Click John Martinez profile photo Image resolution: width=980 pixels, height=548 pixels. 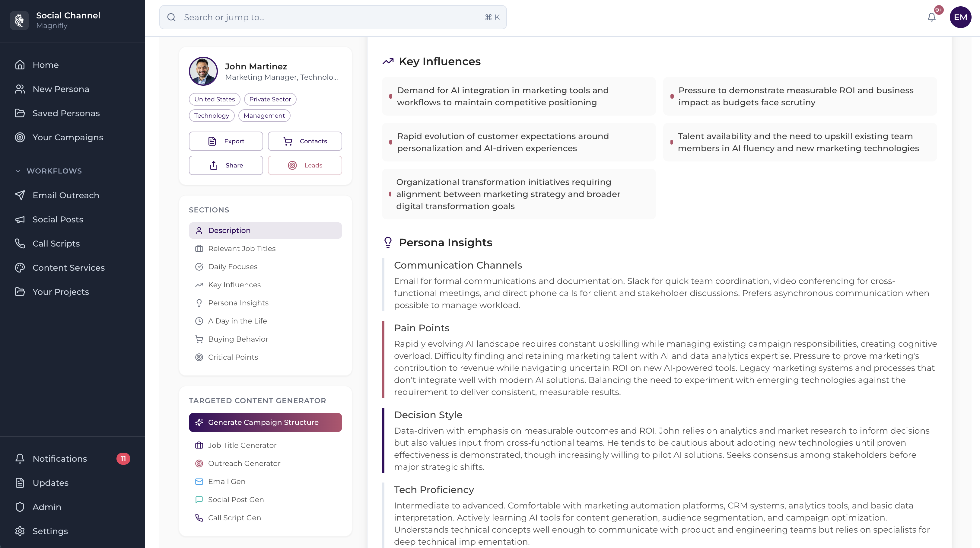pyautogui.click(x=203, y=71)
